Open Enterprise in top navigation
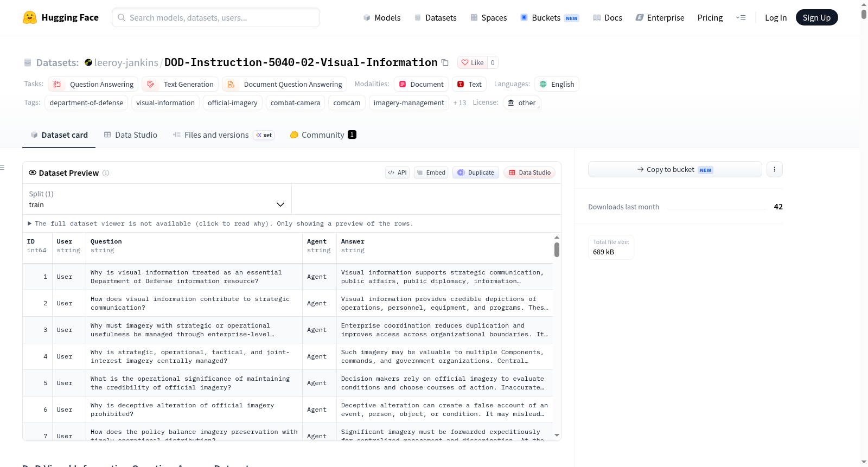The width and height of the screenshot is (868, 467). click(660, 17)
